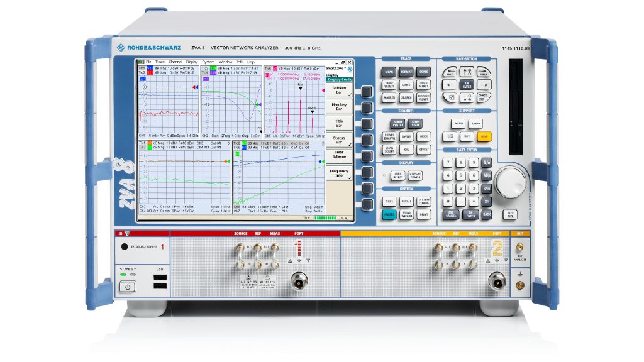Screen dimensions: 644x362
Task: Select the Port 1 test connector
Action: click(x=299, y=282)
